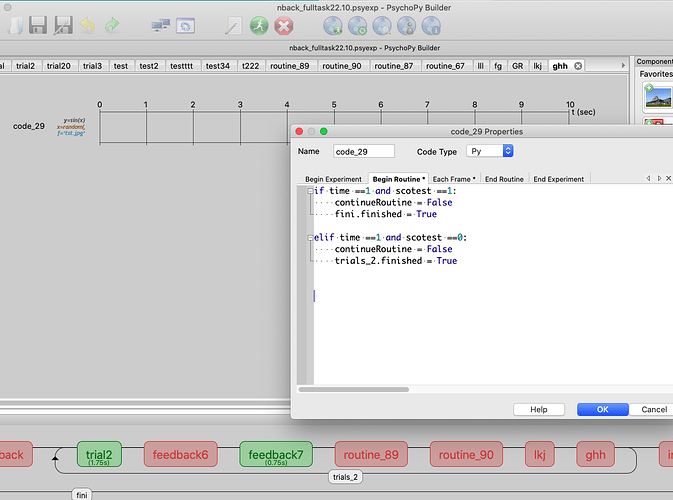The height and width of the screenshot is (500, 673).
Task: Open Monitor Center with the monitors icon
Action: click(161, 26)
